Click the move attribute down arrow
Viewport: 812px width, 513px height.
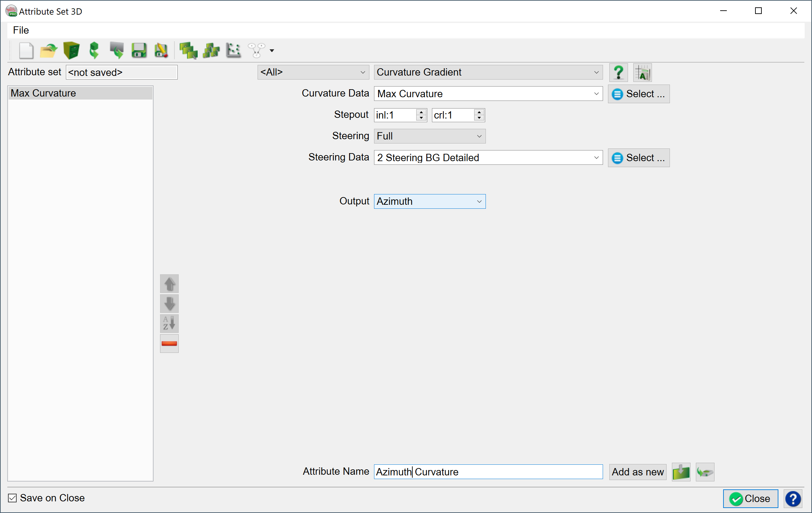click(169, 304)
